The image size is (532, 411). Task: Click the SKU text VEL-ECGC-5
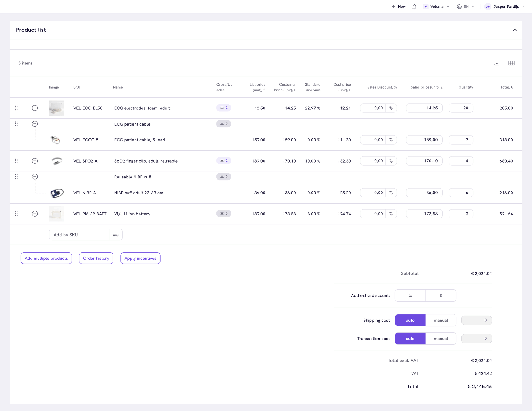pos(86,140)
